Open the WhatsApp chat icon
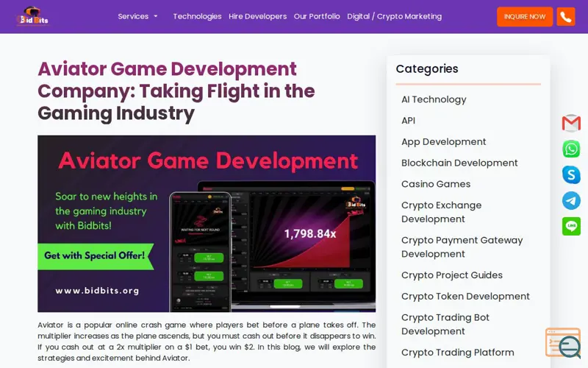 tap(571, 149)
